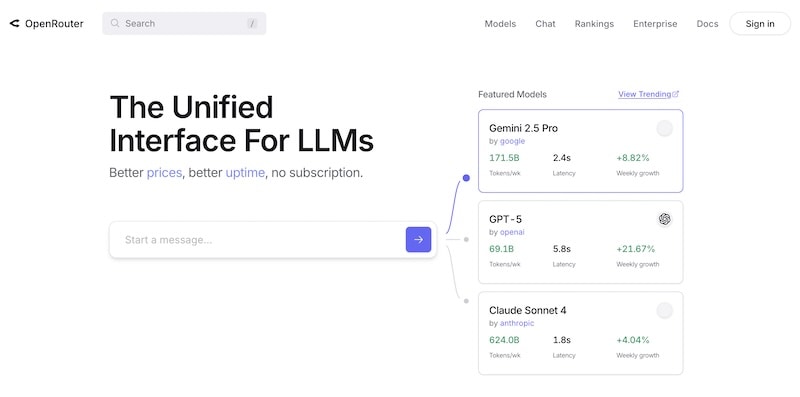Image resolution: width=800 pixels, height=397 pixels.
Task: Click the slash shortcut badge in search
Action: tap(252, 23)
